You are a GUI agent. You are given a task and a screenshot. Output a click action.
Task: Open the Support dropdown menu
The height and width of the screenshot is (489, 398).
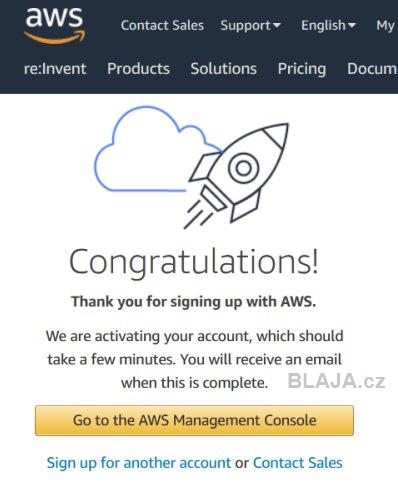pos(251,26)
